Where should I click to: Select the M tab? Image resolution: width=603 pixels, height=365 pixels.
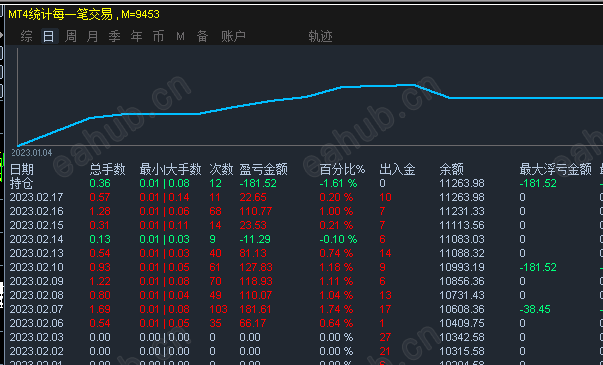(180, 37)
